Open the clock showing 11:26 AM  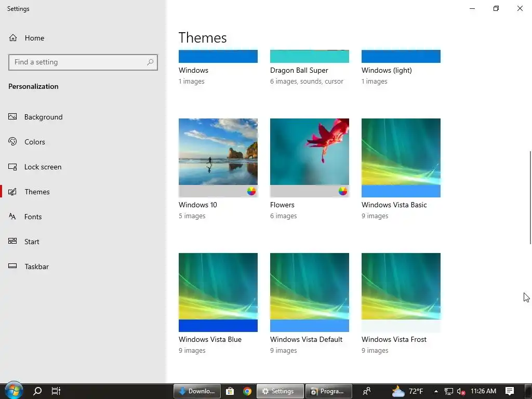pos(484,391)
